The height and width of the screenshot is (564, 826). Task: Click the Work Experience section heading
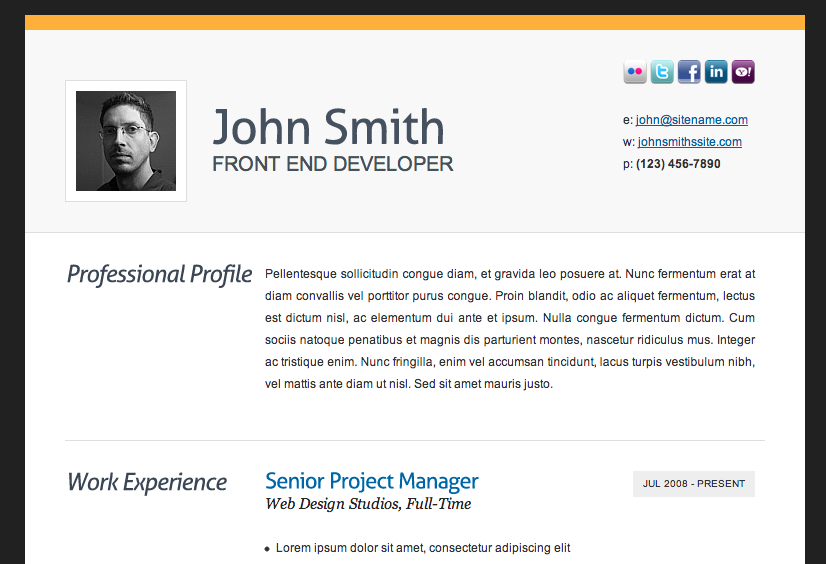147,482
